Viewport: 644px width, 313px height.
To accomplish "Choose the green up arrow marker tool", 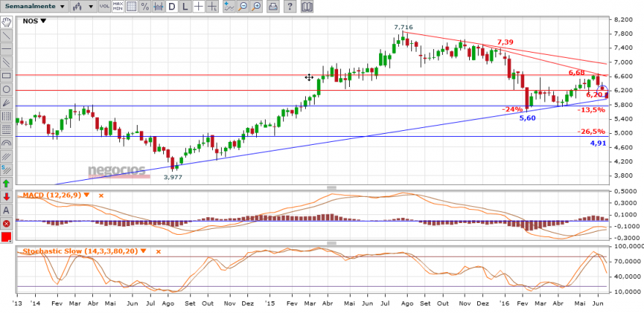I will (7, 184).
